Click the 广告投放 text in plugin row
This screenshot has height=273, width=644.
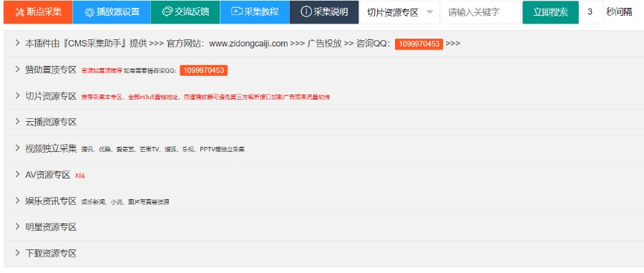[324, 44]
